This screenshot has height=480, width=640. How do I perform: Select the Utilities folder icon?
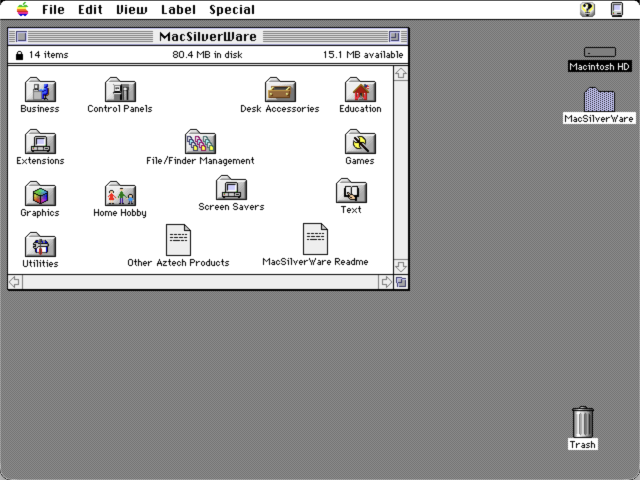(40, 244)
